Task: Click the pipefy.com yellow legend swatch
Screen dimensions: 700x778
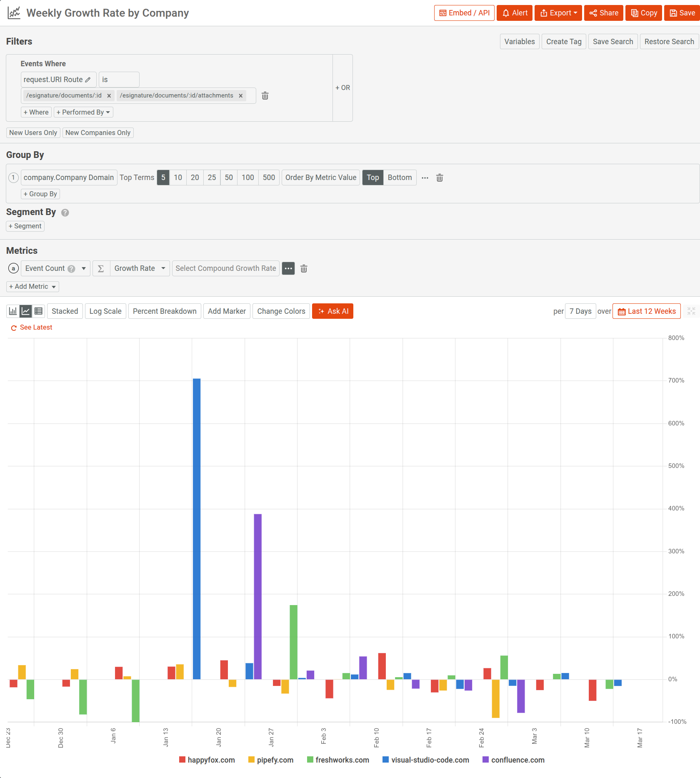Action: pos(251,760)
